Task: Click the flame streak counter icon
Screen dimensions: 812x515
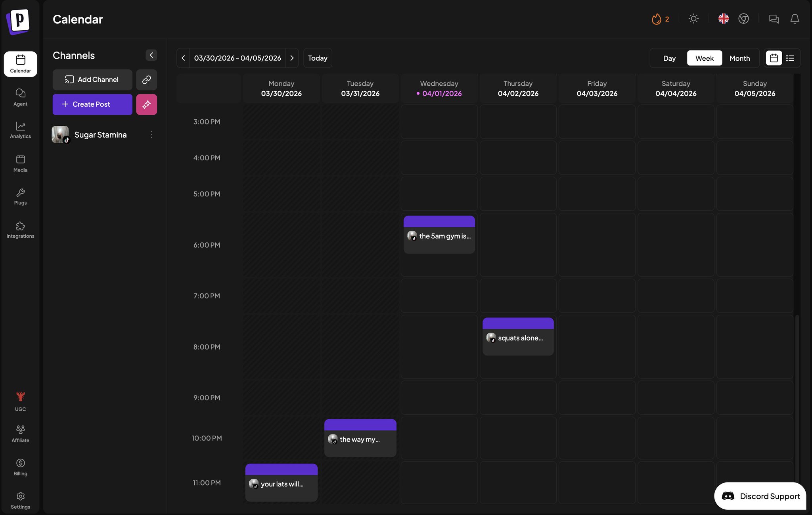Action: coord(657,19)
